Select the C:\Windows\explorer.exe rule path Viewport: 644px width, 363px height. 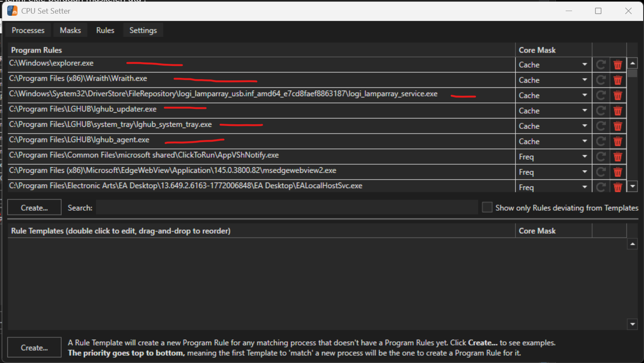click(51, 63)
